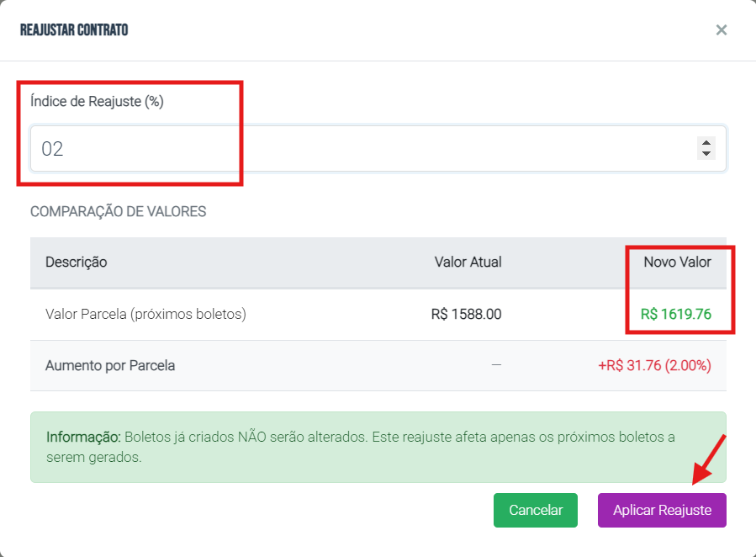Click the "Índice de Reajuste (%)" label
The width and height of the screenshot is (756, 557).
tap(97, 102)
